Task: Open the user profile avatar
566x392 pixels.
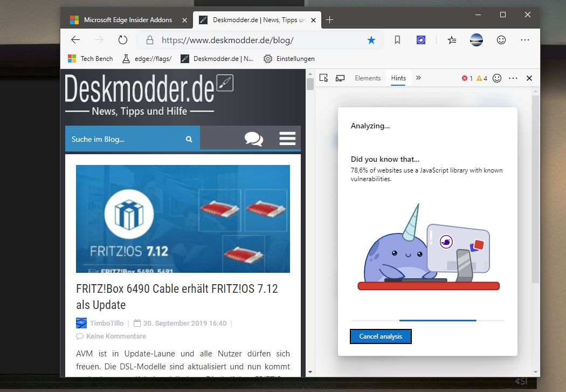Action: (x=477, y=40)
